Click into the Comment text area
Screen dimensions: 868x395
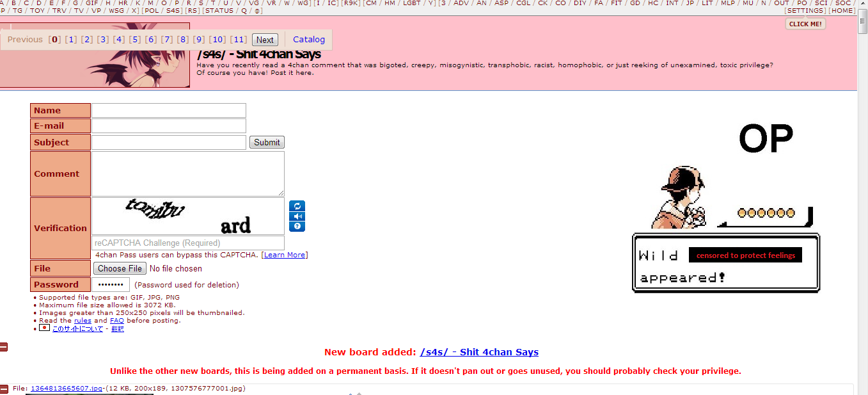tap(188, 173)
